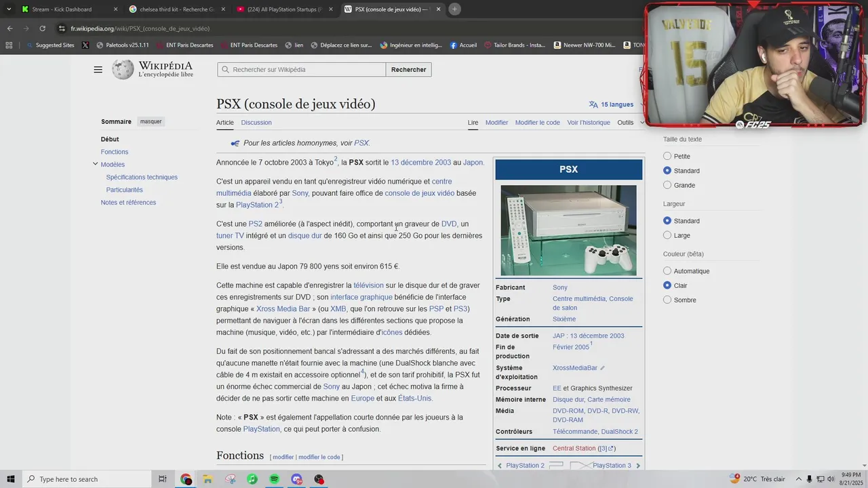The image size is (868, 488).
Task: Follow the disque dur link in the article text
Action: click(x=304, y=236)
